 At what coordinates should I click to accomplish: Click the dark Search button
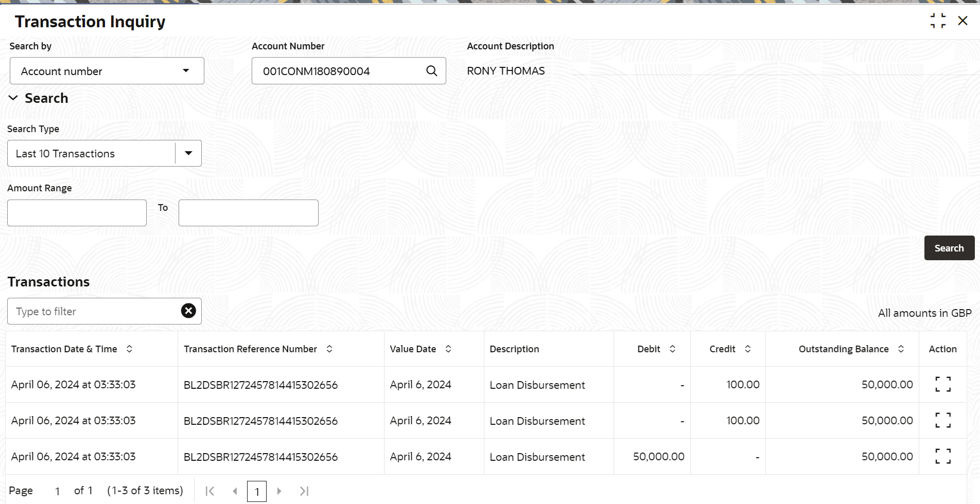[x=949, y=248]
